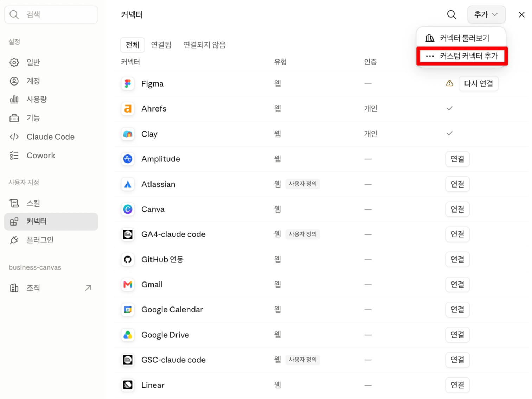Click the 일반 settings gear icon

[x=14, y=62]
